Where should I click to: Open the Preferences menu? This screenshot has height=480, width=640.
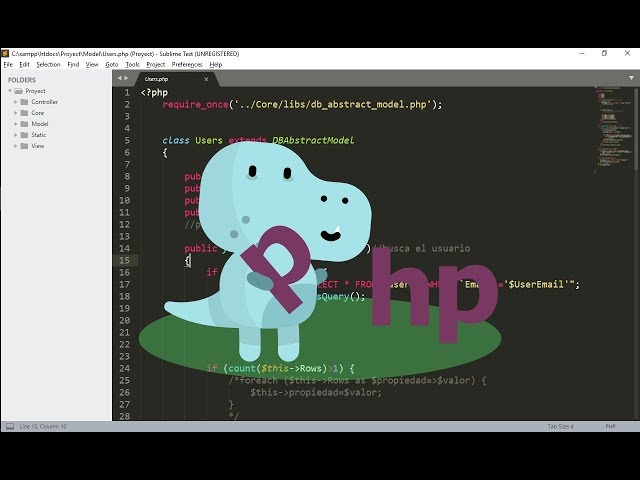click(187, 64)
